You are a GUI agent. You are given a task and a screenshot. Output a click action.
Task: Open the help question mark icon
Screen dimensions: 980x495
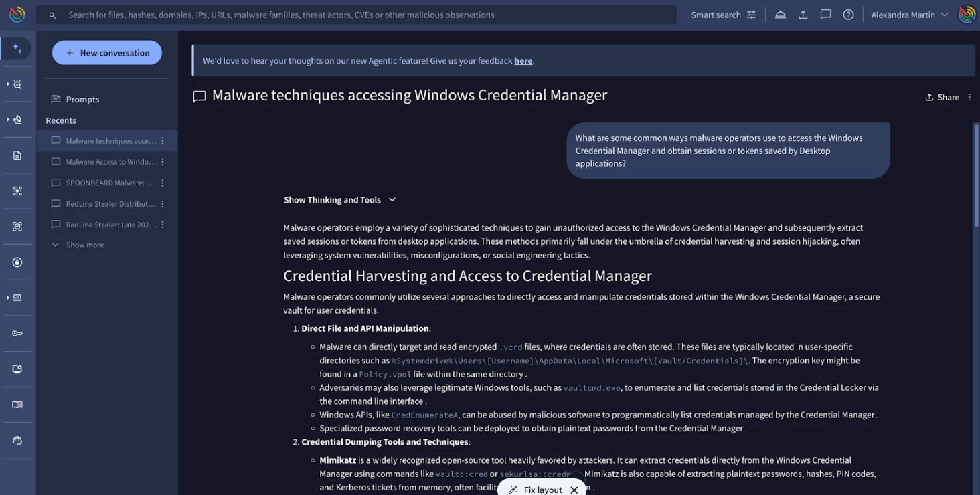click(x=848, y=15)
